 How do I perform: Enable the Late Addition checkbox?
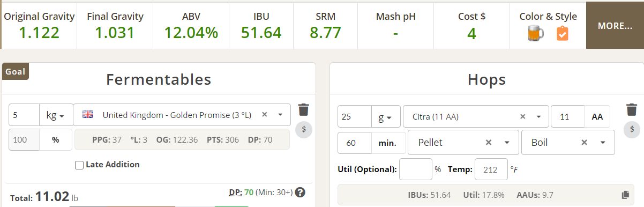point(79,165)
